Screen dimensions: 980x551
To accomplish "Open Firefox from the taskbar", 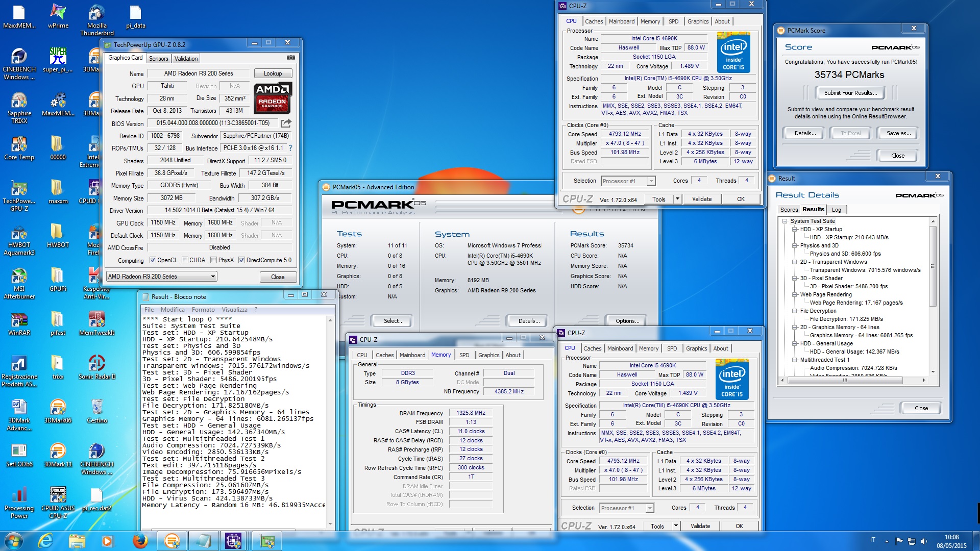I will coord(140,541).
